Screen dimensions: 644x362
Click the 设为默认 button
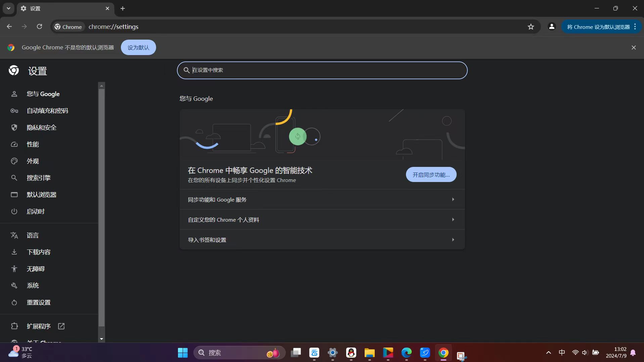(x=138, y=48)
